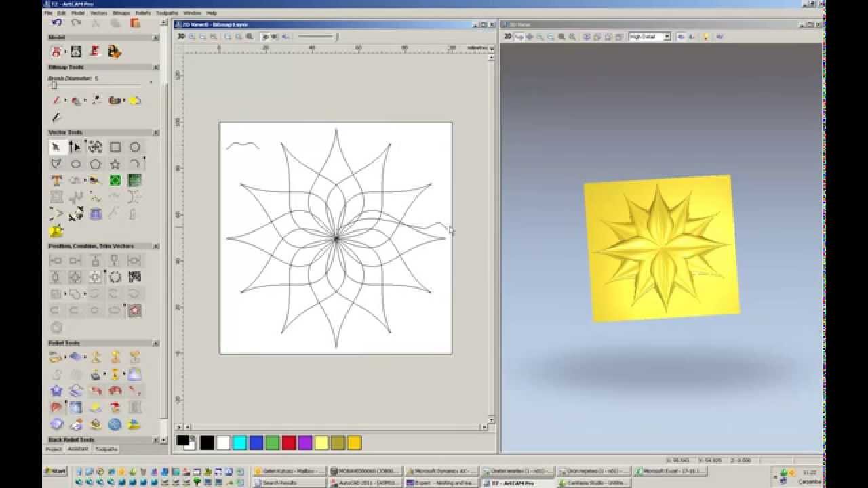Collapse the Vector Tools section
The height and width of the screenshot is (488, 868).
(x=156, y=133)
